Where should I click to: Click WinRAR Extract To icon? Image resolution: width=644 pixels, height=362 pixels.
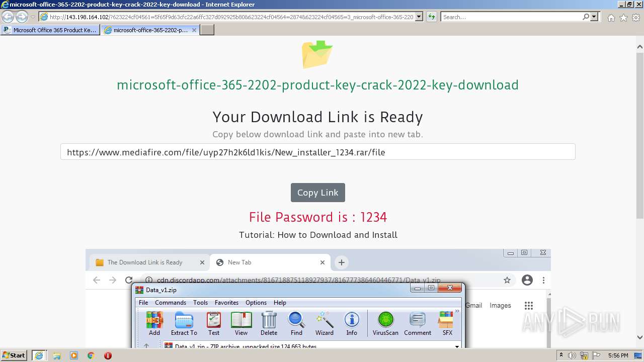click(x=184, y=324)
